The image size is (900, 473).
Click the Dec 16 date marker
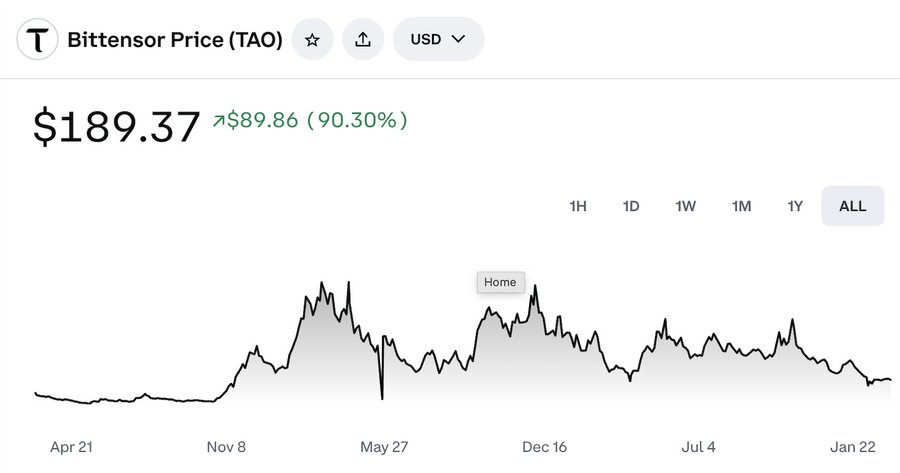[x=545, y=447]
